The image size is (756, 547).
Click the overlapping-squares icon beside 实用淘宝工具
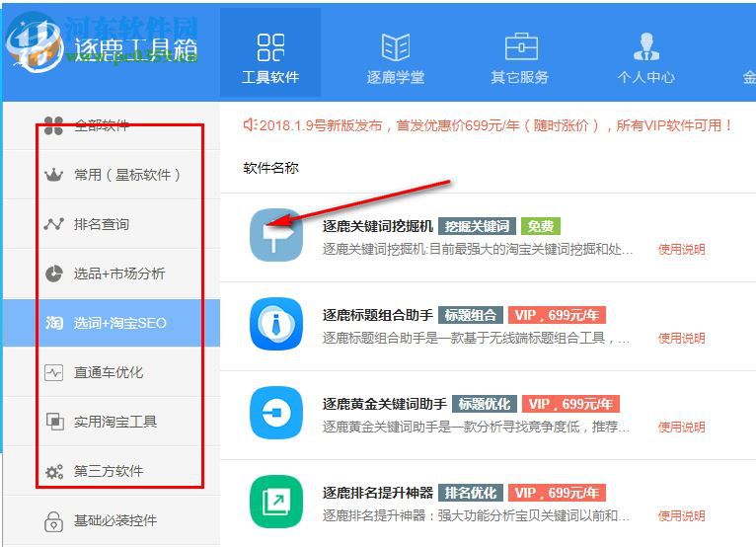click(54, 422)
